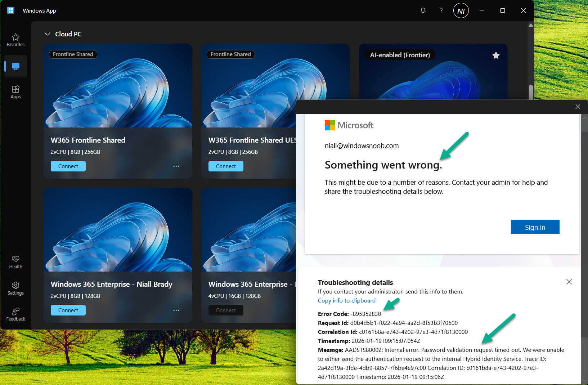Open the Favorites section in sidebar
The height and width of the screenshot is (385, 588).
15,40
